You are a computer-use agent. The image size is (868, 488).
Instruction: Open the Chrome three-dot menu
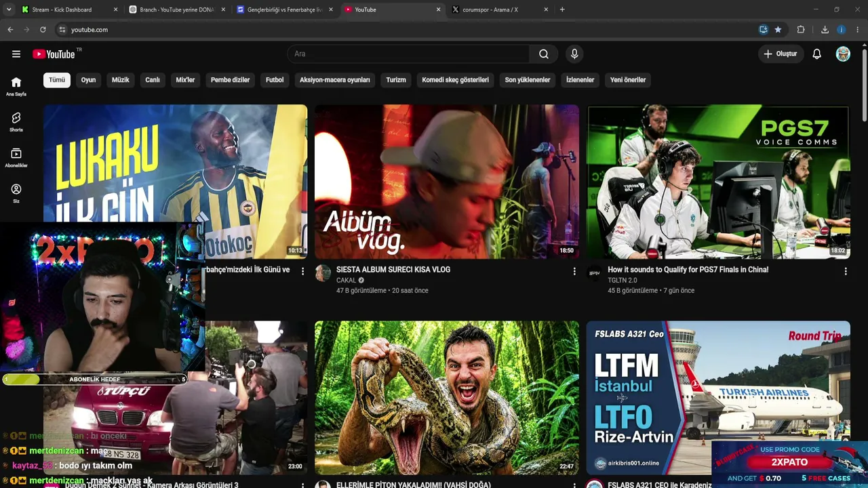click(858, 30)
